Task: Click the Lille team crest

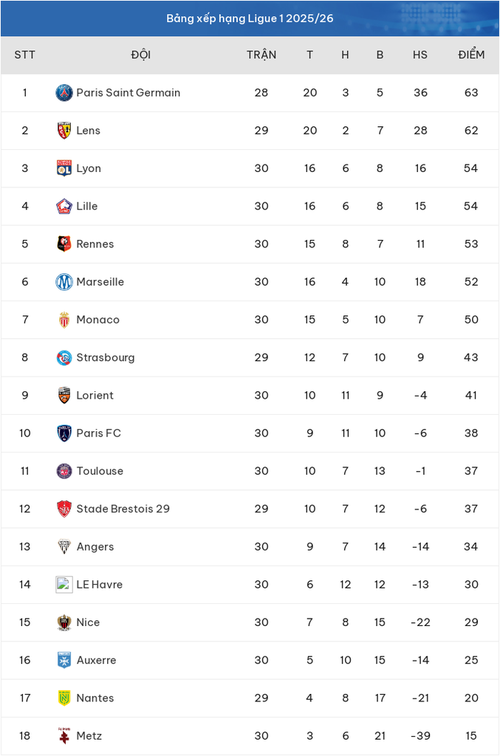Action: (64, 206)
